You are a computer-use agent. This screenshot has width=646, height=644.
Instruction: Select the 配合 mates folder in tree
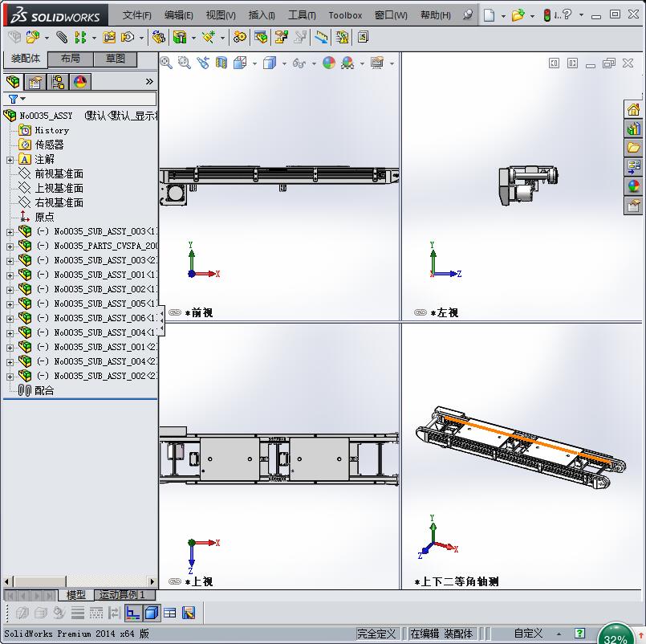44,390
